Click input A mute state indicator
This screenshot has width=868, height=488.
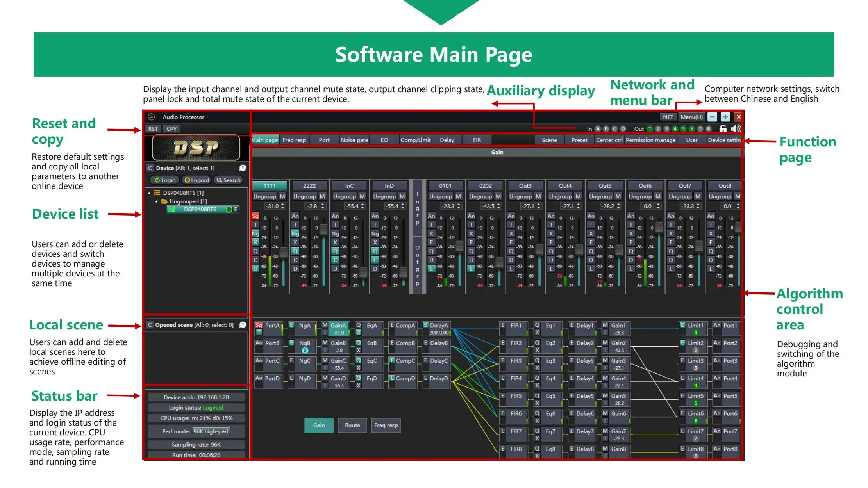pos(598,128)
